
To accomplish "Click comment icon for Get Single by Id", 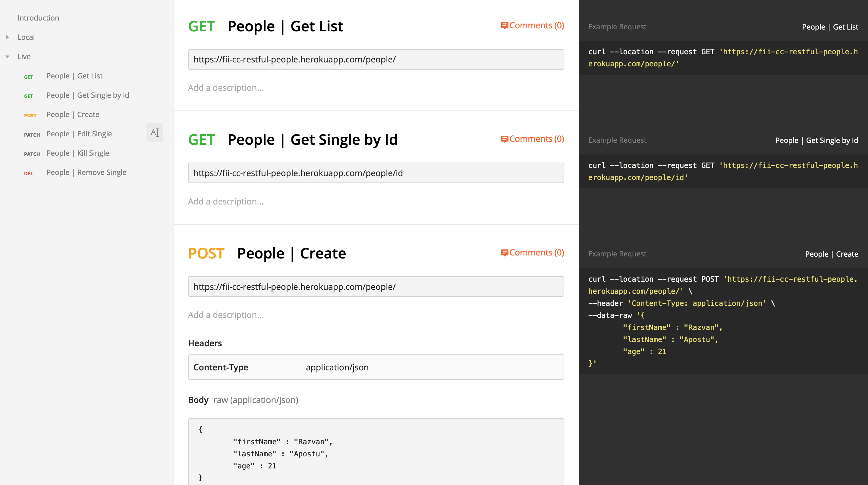I will (504, 139).
